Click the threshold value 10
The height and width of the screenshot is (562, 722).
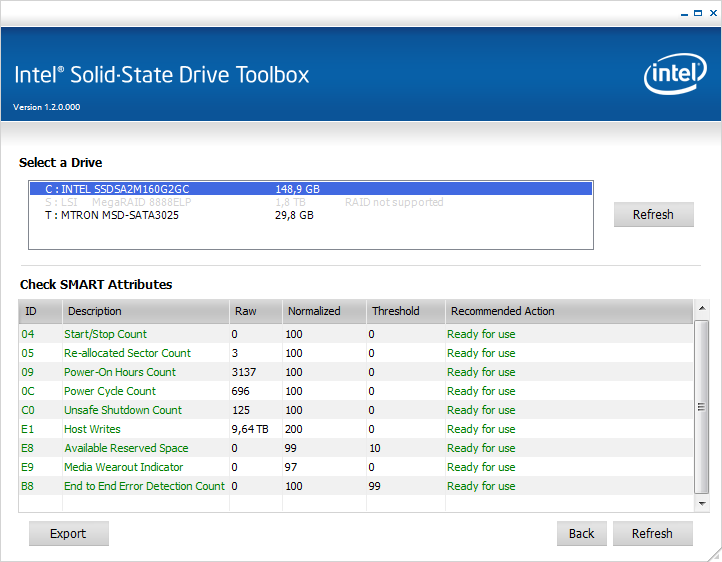(374, 448)
